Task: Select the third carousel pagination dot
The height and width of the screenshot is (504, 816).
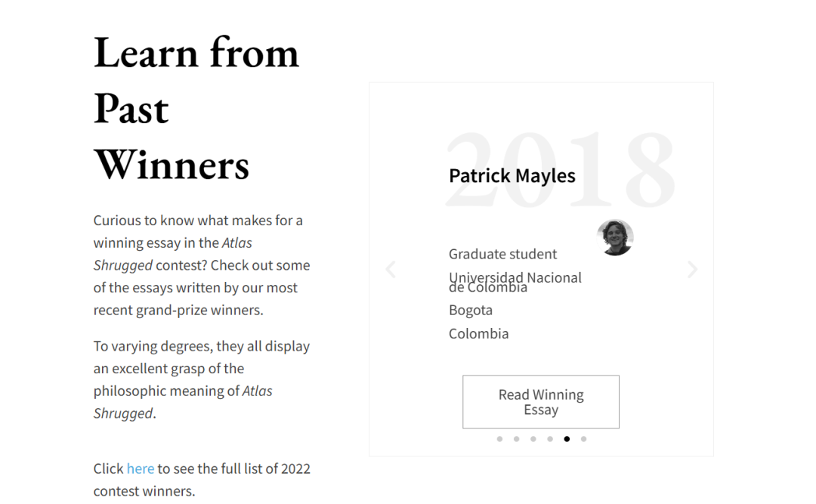Action: (533, 439)
